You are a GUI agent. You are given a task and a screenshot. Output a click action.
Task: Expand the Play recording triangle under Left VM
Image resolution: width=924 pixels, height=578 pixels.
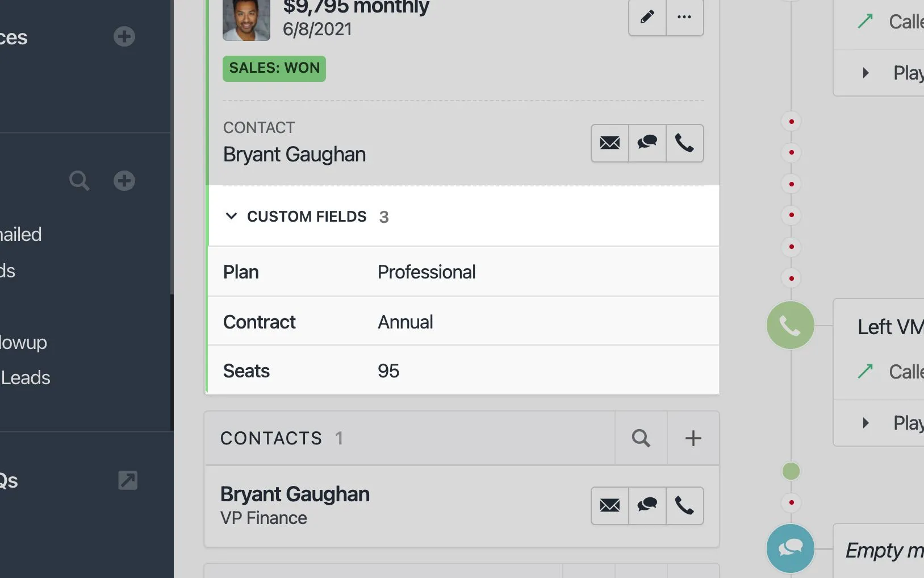[x=866, y=423]
